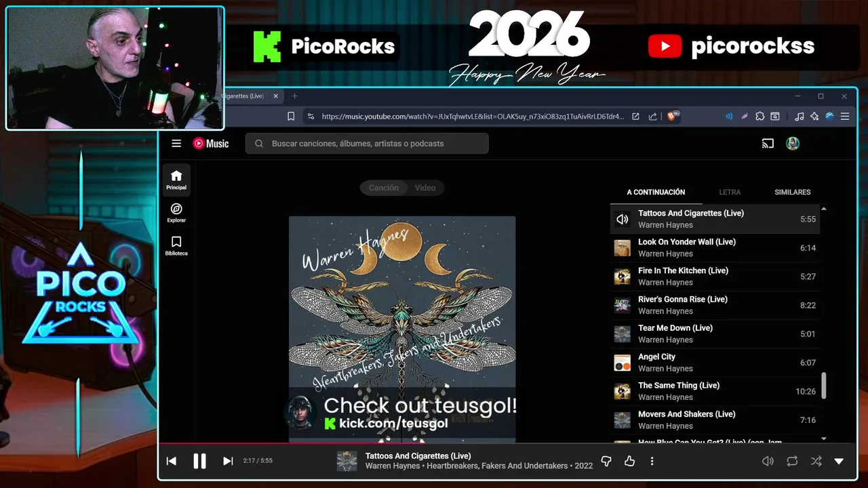Skip to previous track
This screenshot has width=868, height=488.
click(x=172, y=461)
